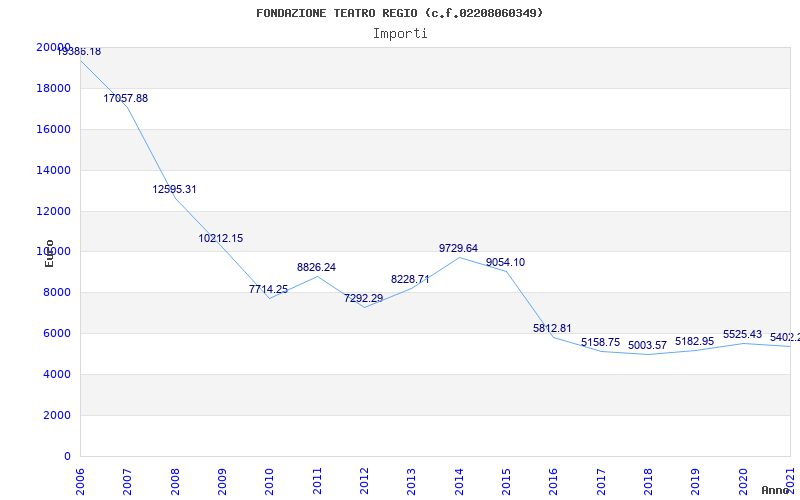800x500 pixels.
Task: Click the 0 y-axis tick label
Action: tap(67, 456)
